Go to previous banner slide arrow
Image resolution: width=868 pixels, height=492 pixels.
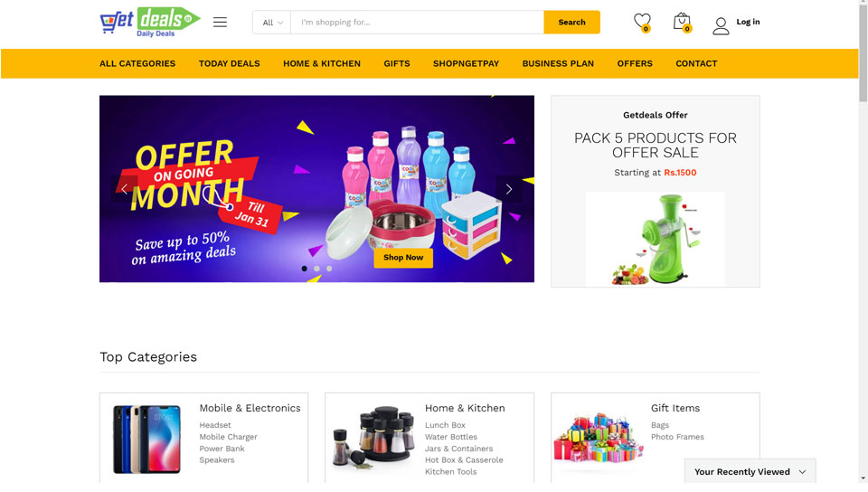(125, 189)
